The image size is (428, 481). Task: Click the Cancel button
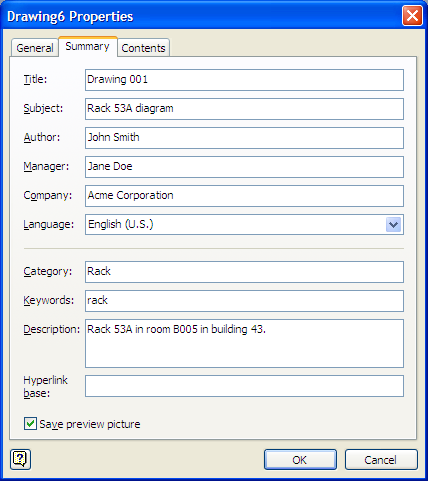coord(381,460)
